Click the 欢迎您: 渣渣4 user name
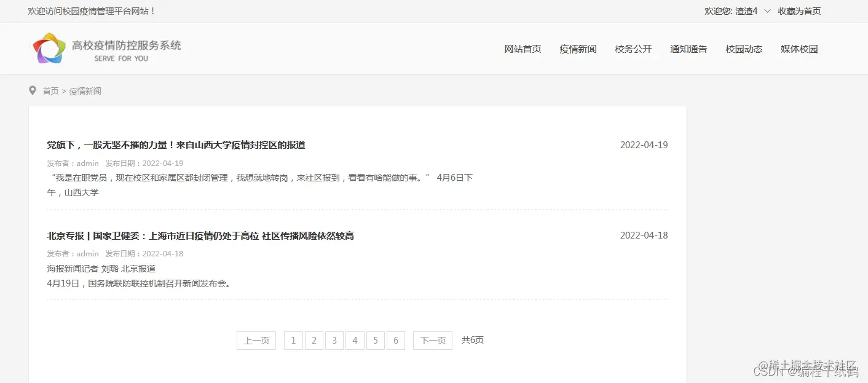This screenshot has height=383, width=868. pos(731,11)
